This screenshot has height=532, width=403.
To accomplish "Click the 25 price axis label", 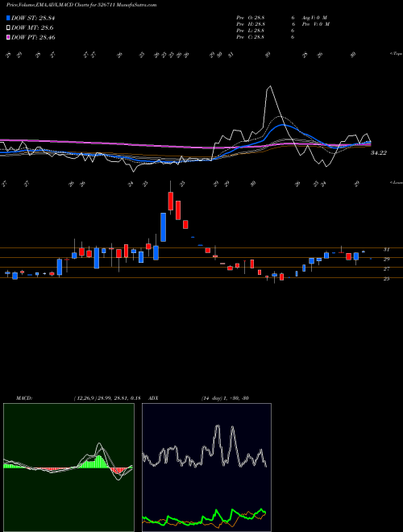I will (x=386, y=279).
